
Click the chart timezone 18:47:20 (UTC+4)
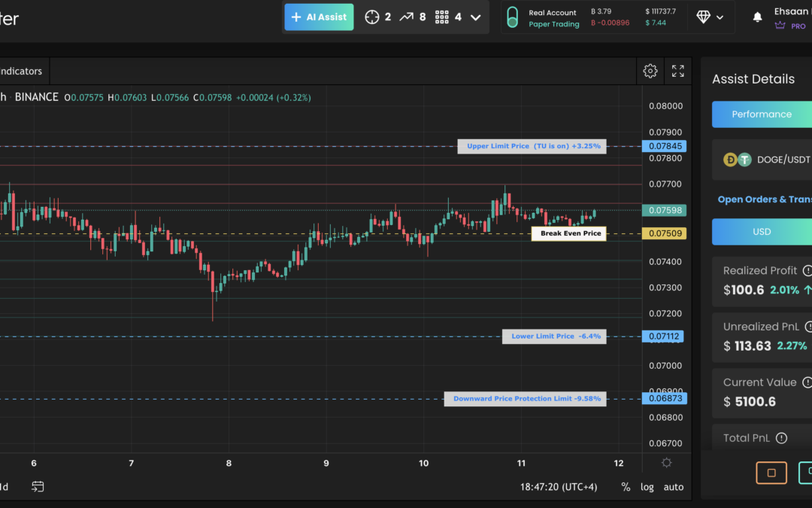pyautogui.click(x=559, y=487)
